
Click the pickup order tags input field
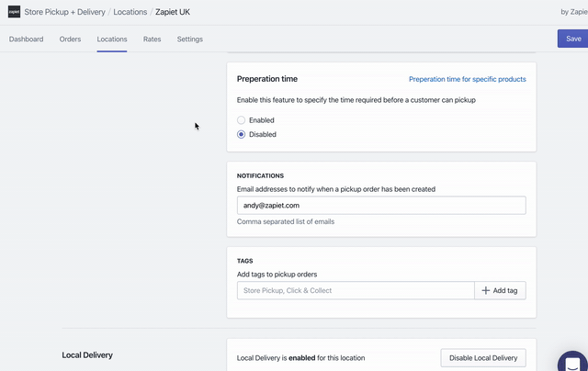355,290
